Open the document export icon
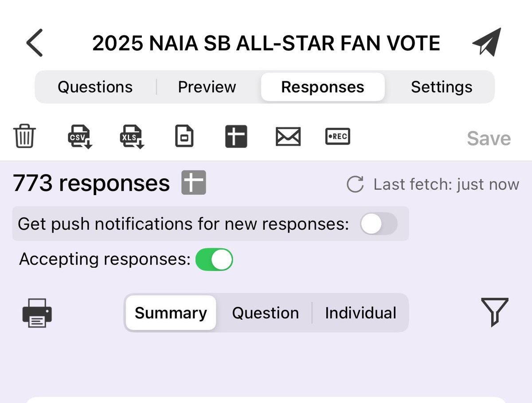Viewport: 532px width, 403px height. (x=184, y=137)
